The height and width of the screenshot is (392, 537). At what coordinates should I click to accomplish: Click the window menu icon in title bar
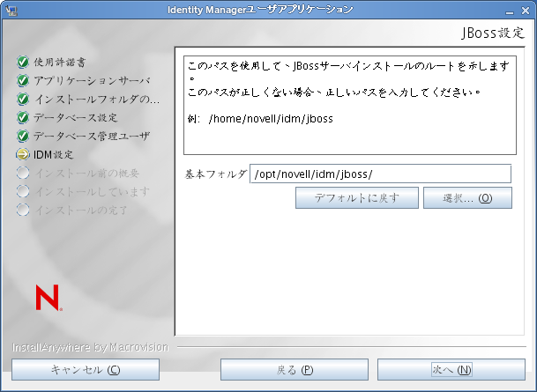click(x=11, y=11)
